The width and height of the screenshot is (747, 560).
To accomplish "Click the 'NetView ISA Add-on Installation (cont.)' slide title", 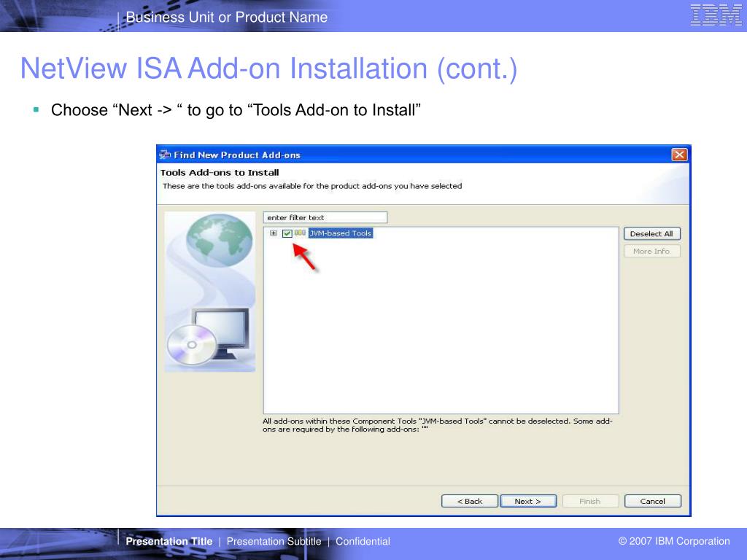I will (x=268, y=69).
